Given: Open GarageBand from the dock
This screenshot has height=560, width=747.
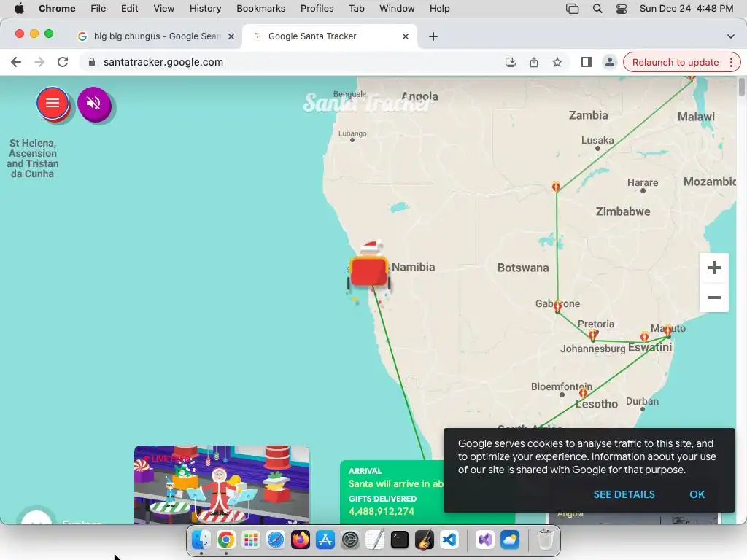Looking at the screenshot, I should point(424,540).
